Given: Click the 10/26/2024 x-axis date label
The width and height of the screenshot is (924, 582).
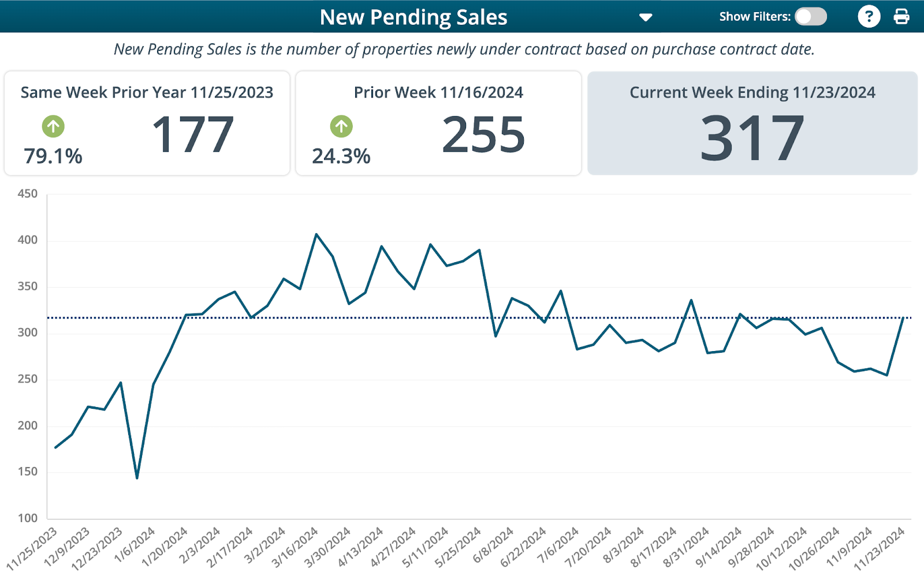Looking at the screenshot, I should click(814, 549).
